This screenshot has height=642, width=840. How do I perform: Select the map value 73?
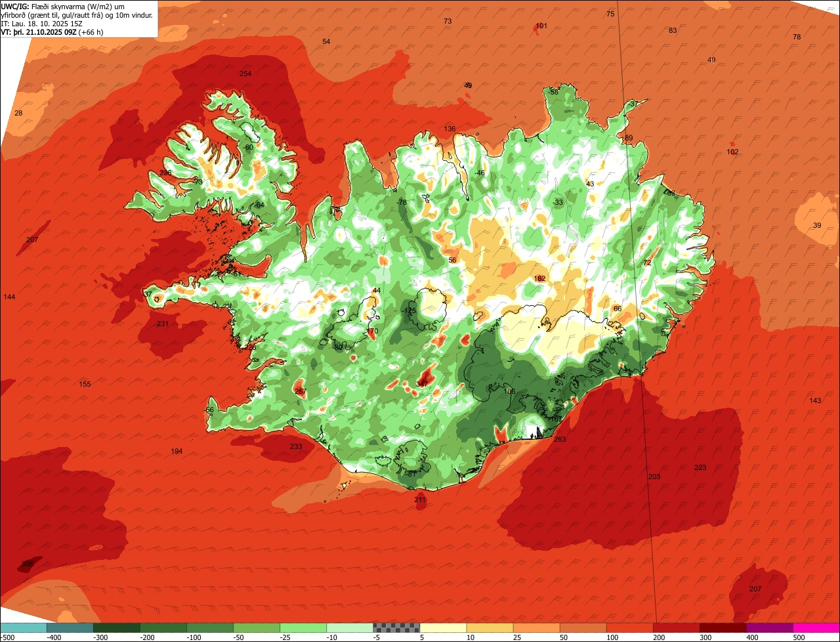[x=448, y=21]
